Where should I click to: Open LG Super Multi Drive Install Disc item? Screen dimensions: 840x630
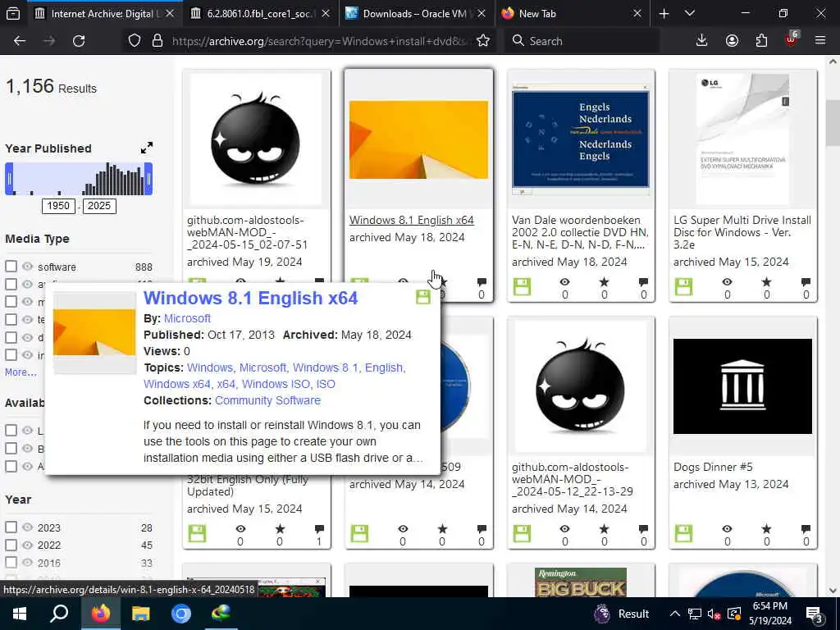click(x=742, y=232)
